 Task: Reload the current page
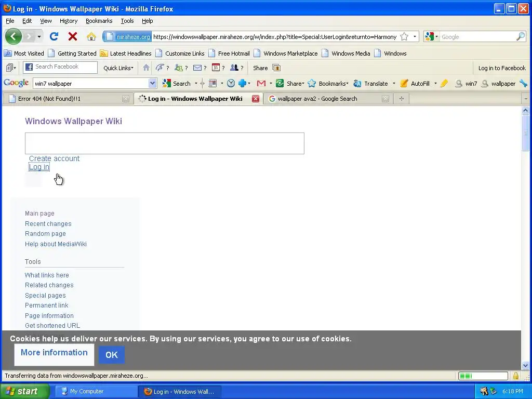54,36
